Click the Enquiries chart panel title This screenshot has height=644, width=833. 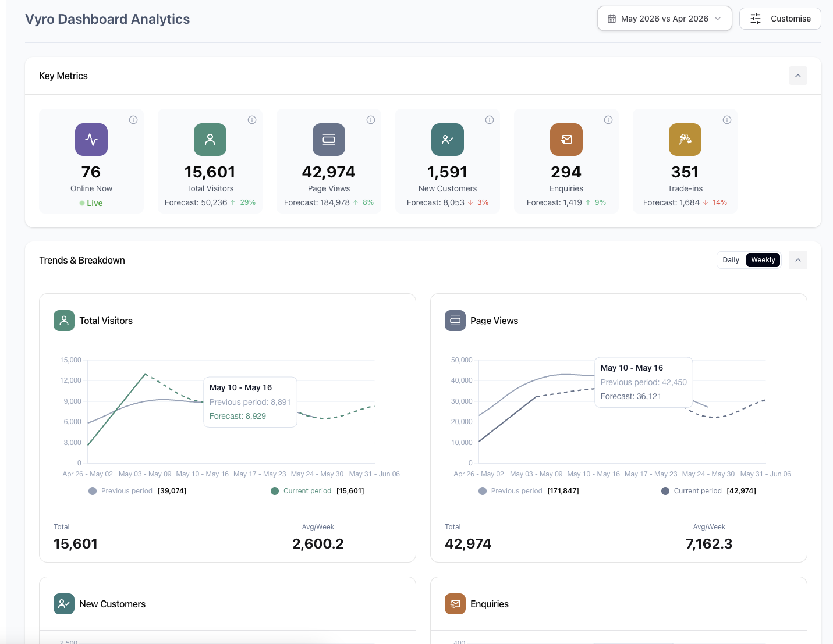pos(490,604)
